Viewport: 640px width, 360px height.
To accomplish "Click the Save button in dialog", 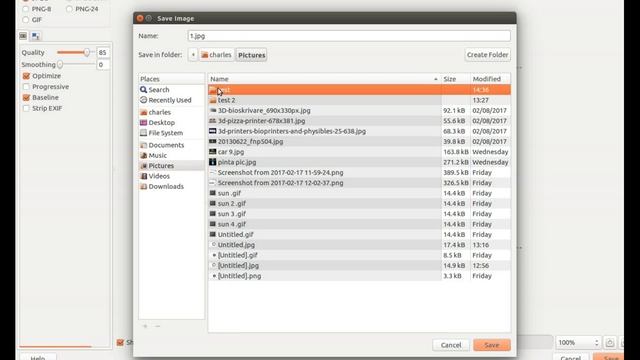I will pos(492,345).
